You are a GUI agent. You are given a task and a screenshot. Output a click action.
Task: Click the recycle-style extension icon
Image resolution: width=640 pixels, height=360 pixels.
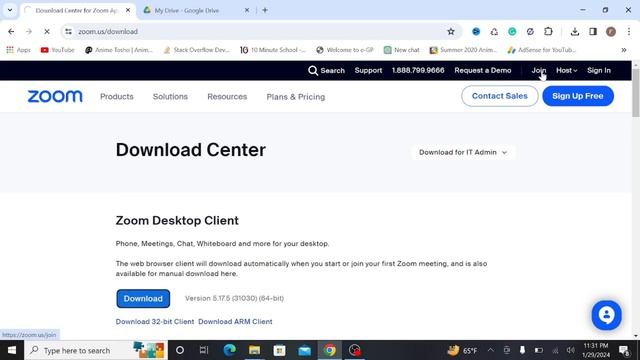[x=494, y=31]
